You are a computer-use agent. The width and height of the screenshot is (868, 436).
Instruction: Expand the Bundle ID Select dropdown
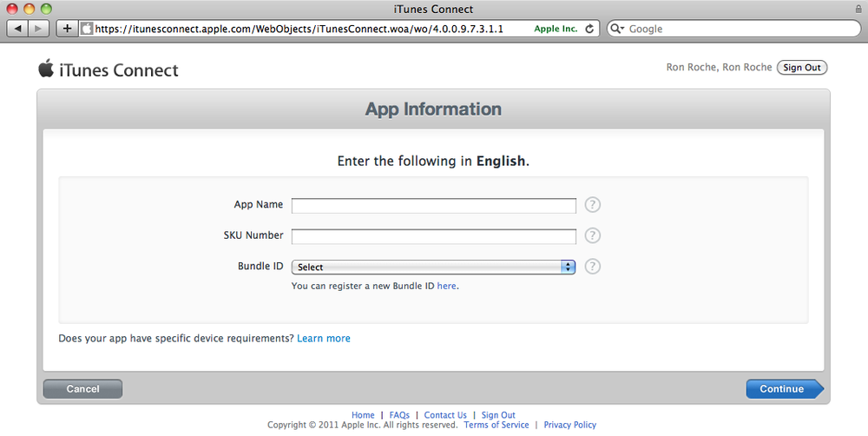(433, 267)
